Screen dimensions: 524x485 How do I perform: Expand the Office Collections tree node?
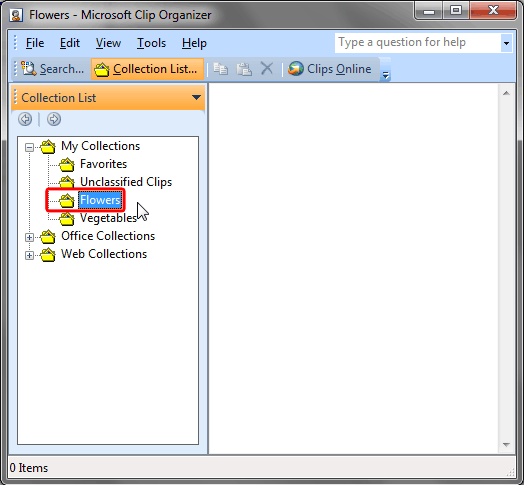[x=29, y=237]
